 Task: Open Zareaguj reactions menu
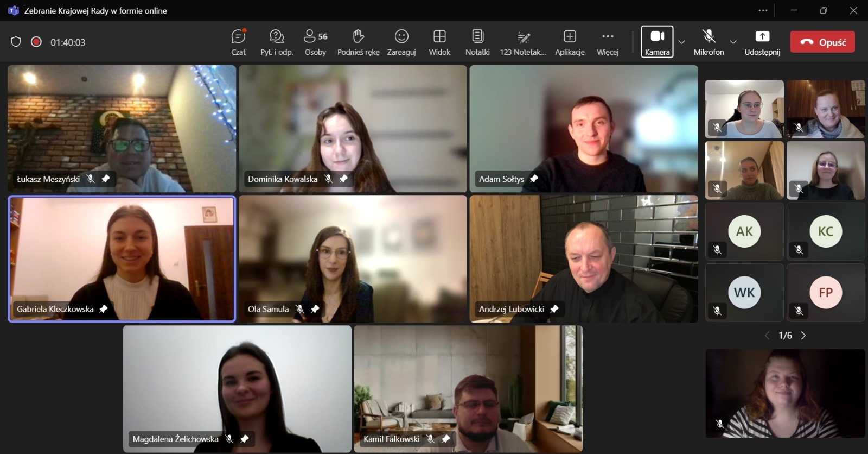tap(401, 42)
